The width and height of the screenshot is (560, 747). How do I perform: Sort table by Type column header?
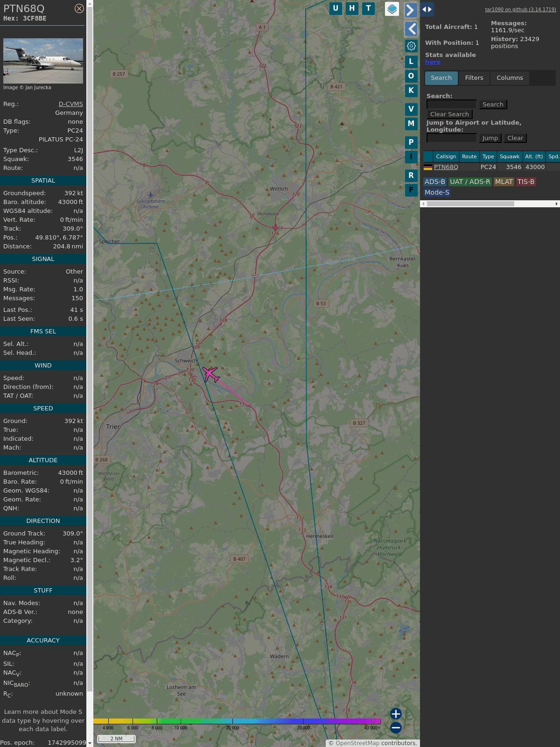point(488,156)
